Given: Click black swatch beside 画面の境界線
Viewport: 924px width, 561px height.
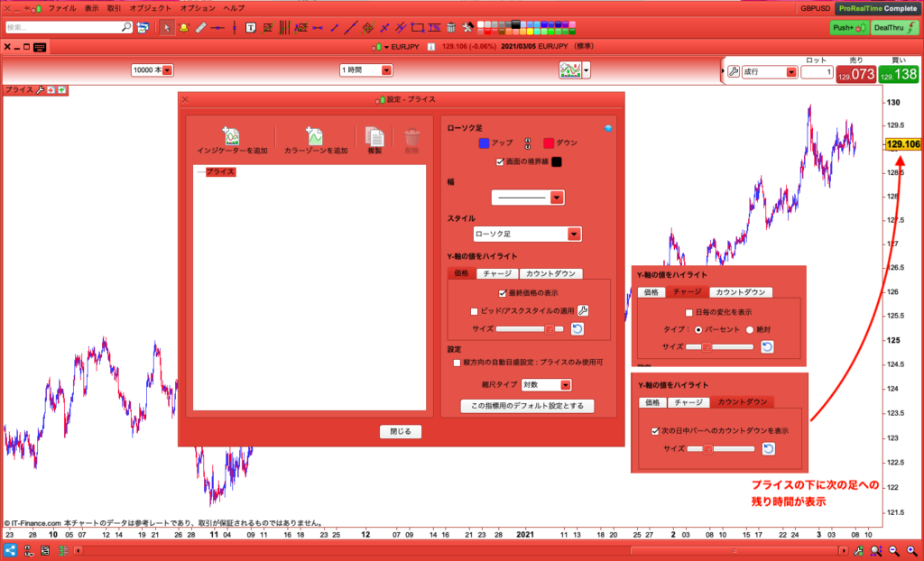Looking at the screenshot, I should 556,162.
